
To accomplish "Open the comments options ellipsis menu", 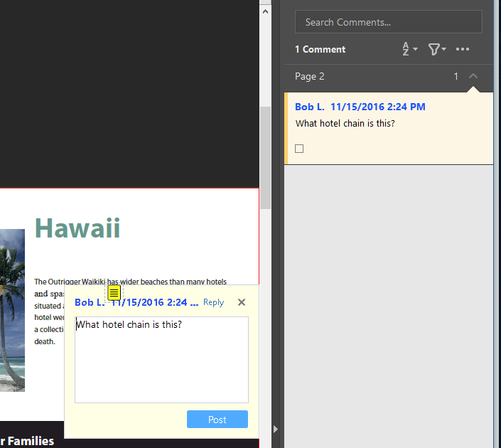I will (463, 49).
